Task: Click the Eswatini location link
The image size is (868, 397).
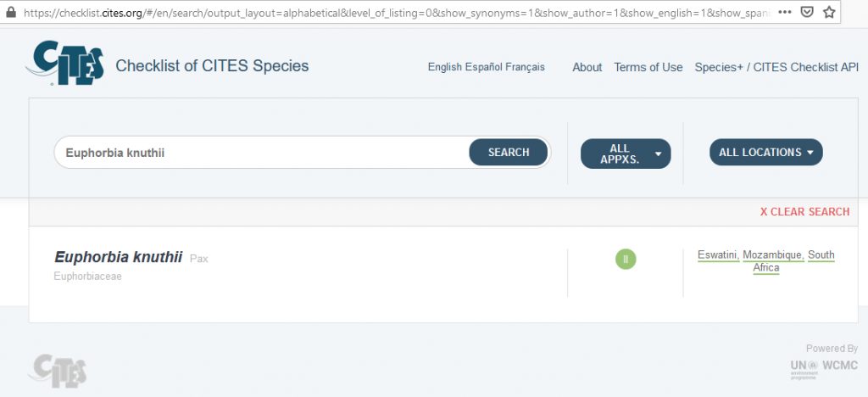Action: pyautogui.click(x=719, y=254)
